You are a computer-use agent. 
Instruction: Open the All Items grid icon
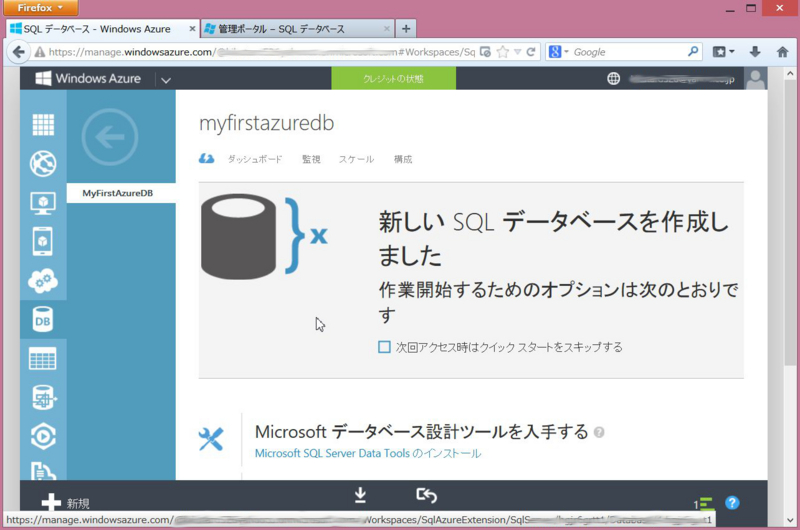[x=43, y=124]
